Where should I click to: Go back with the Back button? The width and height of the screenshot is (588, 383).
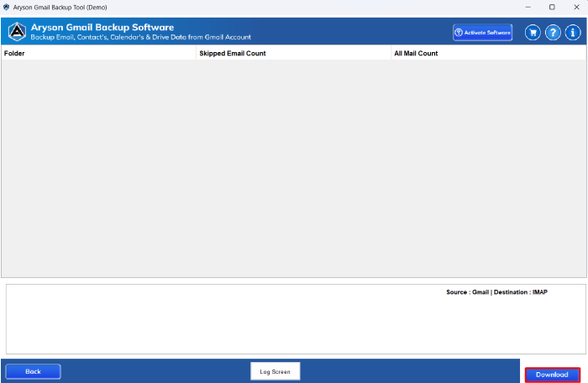33,371
